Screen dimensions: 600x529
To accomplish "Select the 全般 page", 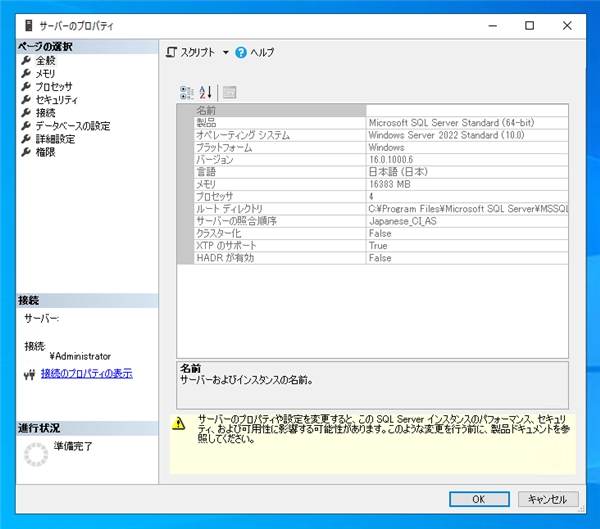I will (x=46, y=60).
